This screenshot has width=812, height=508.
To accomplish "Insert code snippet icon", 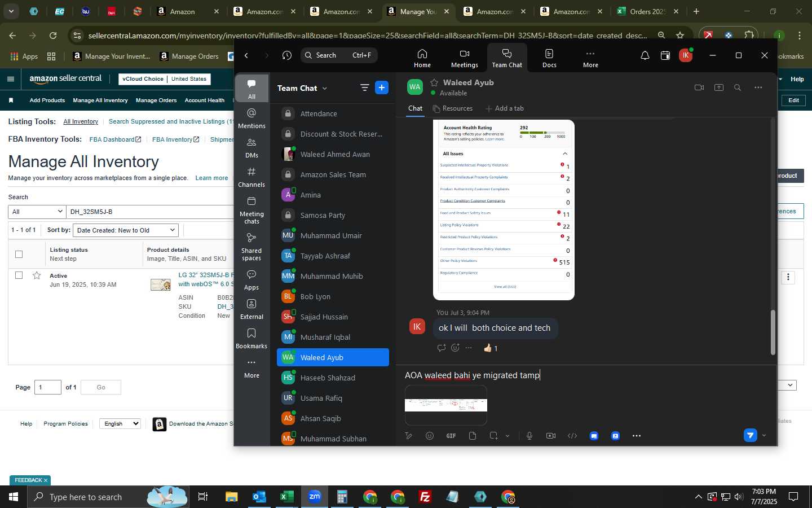I will click(x=572, y=436).
